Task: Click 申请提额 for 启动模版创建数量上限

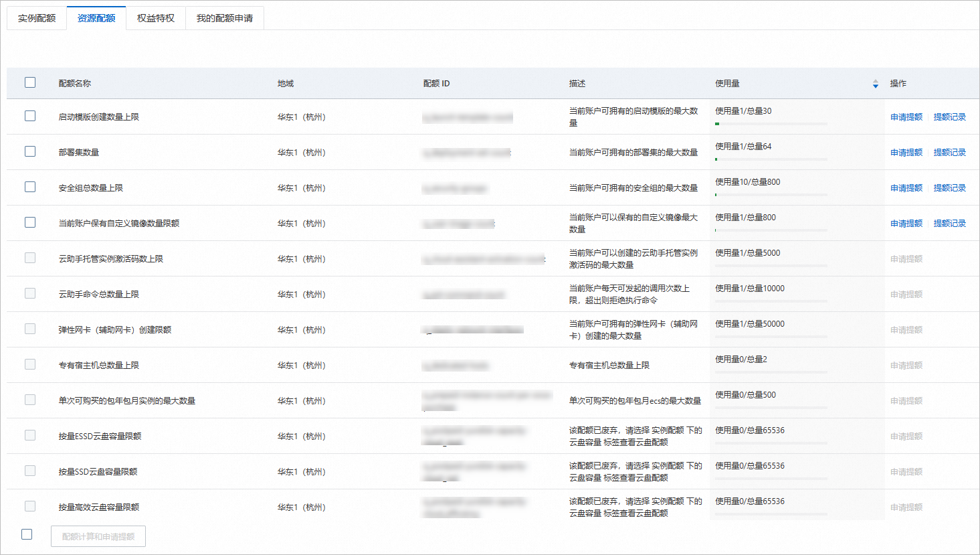Action: click(906, 117)
